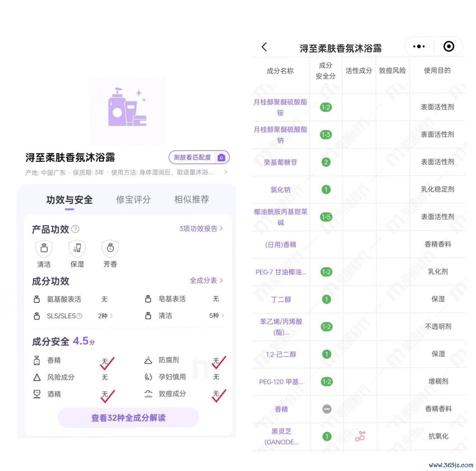
Task: Tap 查看32种全成分解读 button
Action: click(128, 418)
